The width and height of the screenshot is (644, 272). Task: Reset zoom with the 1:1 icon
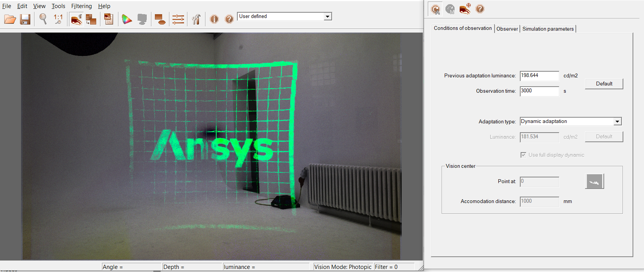[58, 19]
